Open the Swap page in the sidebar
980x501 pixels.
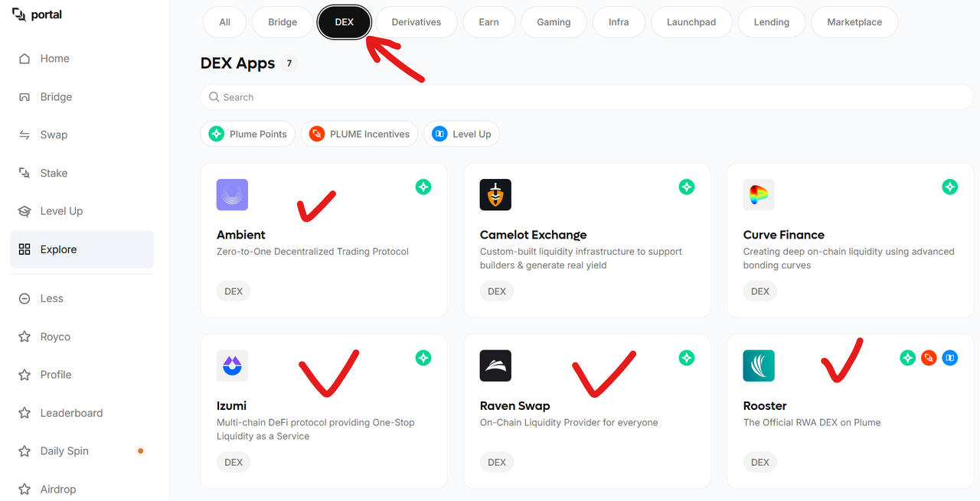pyautogui.click(x=82, y=135)
